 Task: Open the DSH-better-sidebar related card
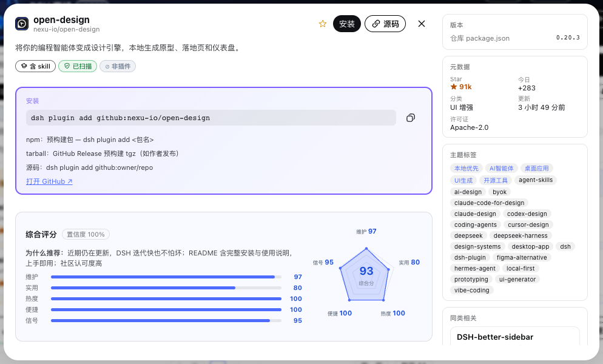[x=514, y=336]
